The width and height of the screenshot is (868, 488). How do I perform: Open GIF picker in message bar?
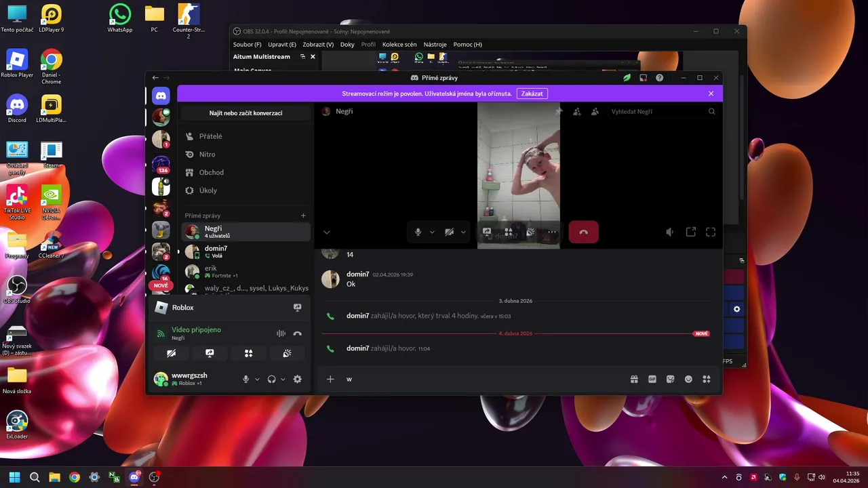(652, 380)
